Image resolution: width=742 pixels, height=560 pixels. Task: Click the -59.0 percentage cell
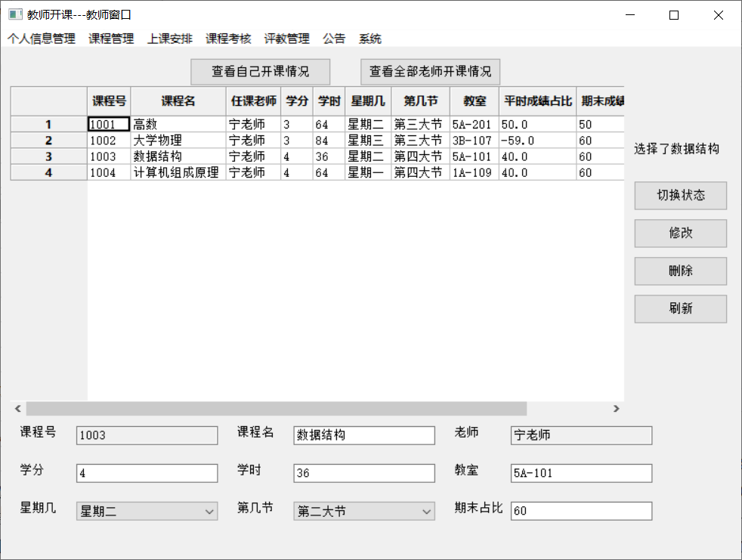pos(537,141)
